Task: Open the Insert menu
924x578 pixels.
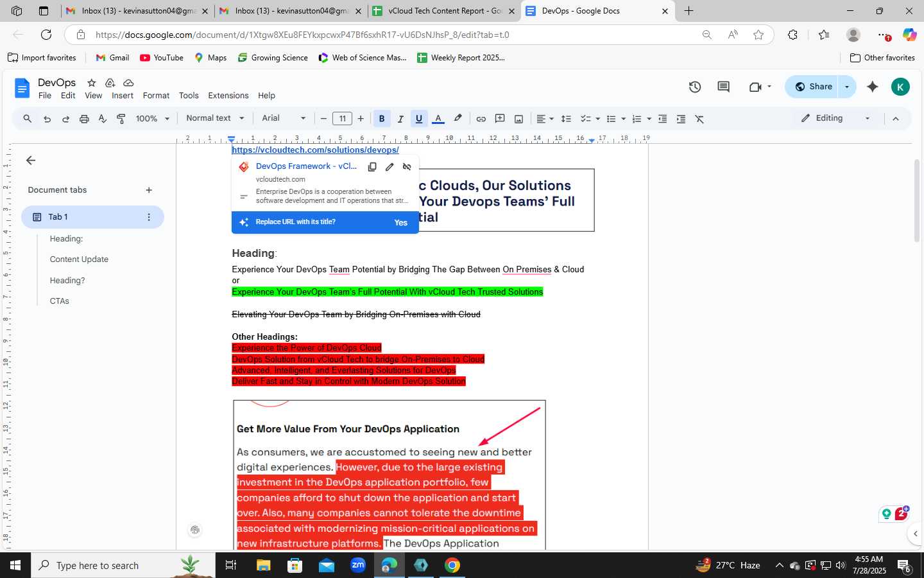Action: click(x=123, y=96)
